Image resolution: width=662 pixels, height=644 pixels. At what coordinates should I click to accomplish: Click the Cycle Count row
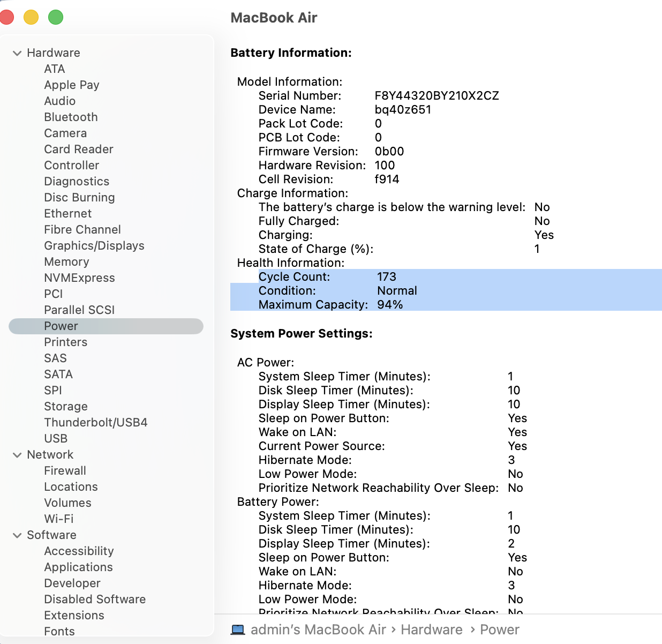446,277
